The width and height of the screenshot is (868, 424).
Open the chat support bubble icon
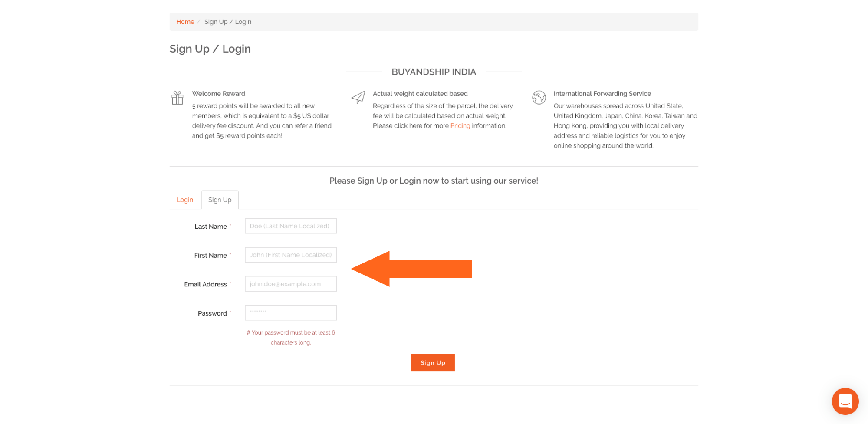click(845, 401)
